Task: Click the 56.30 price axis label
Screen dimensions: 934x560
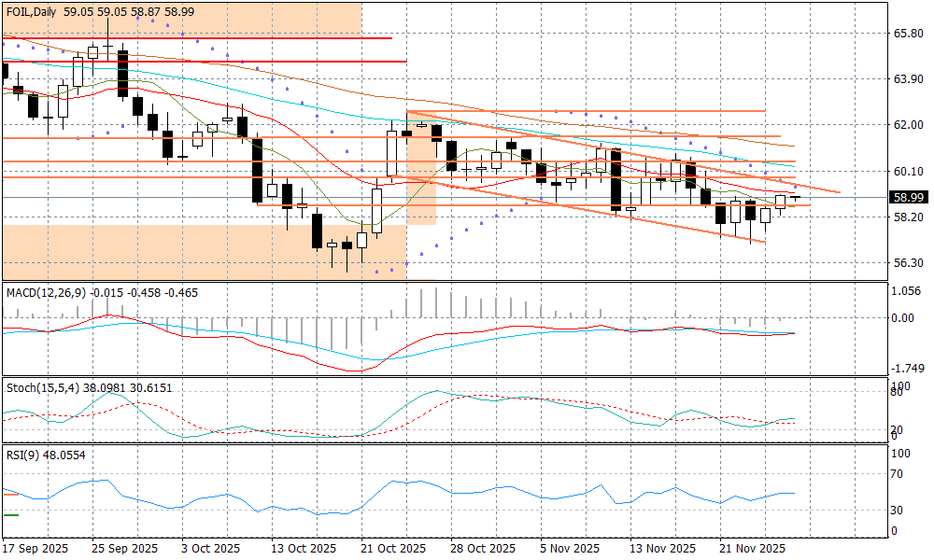Action: (x=908, y=263)
